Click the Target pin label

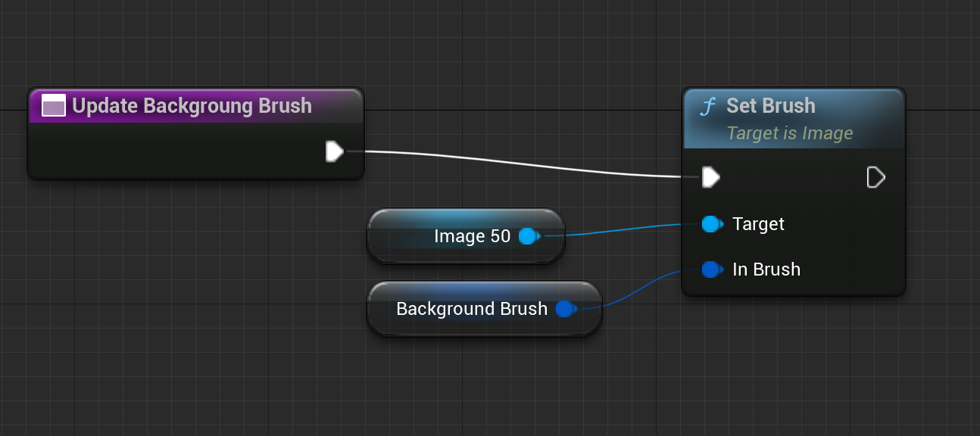pos(758,224)
